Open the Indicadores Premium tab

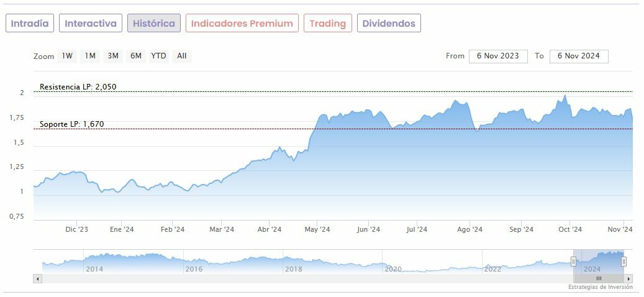coord(242,24)
